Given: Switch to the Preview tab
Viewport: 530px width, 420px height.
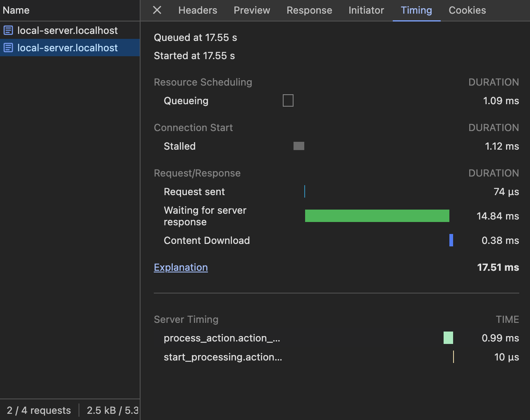Looking at the screenshot, I should (252, 10).
